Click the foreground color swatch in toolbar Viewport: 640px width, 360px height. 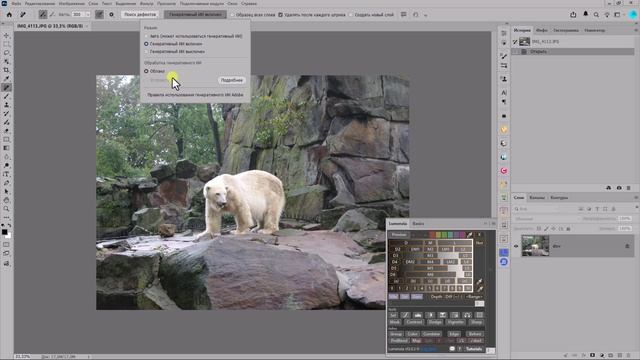click(x=4, y=232)
